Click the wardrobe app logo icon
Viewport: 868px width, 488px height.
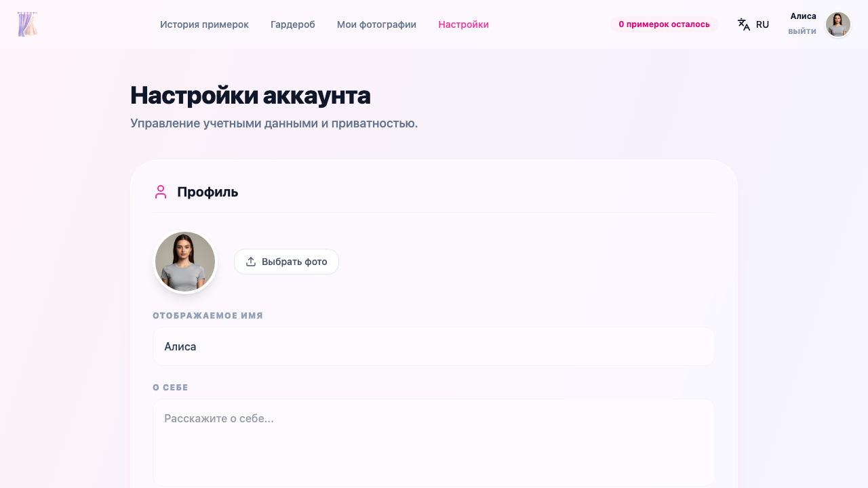[x=28, y=24]
